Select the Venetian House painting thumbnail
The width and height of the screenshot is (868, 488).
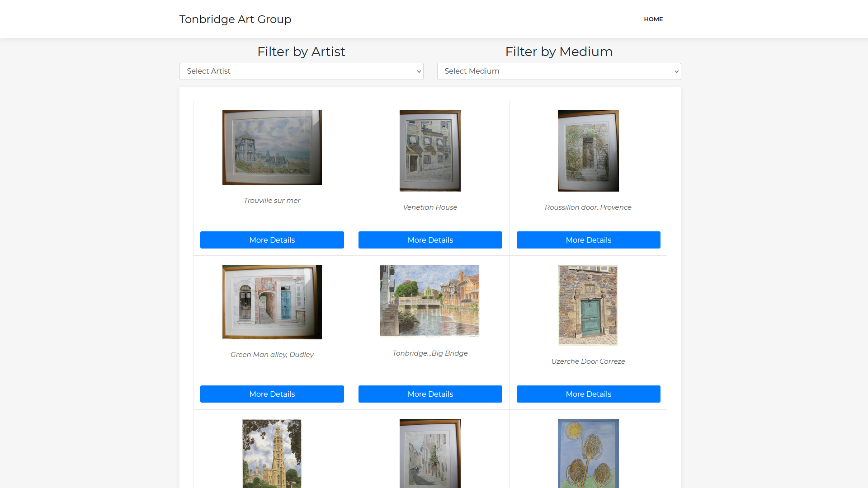(x=430, y=151)
